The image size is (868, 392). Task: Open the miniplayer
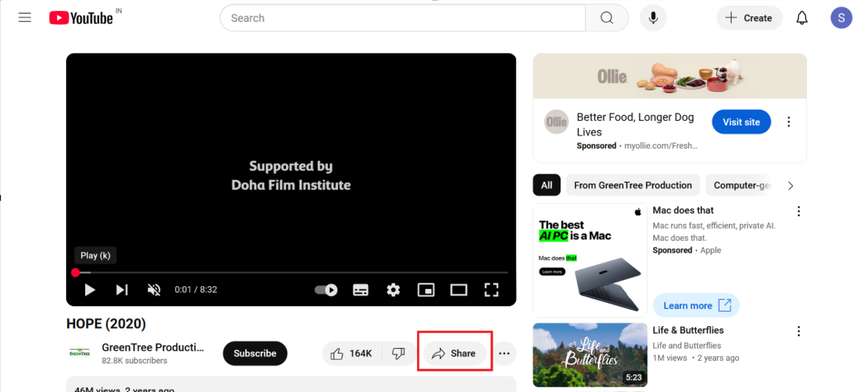(x=426, y=289)
